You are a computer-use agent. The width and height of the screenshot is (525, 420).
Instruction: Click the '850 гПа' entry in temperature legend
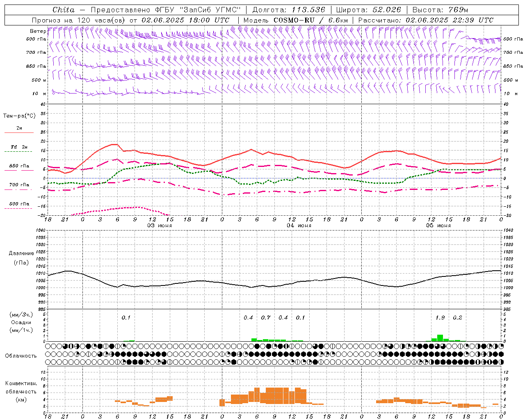click(x=19, y=166)
